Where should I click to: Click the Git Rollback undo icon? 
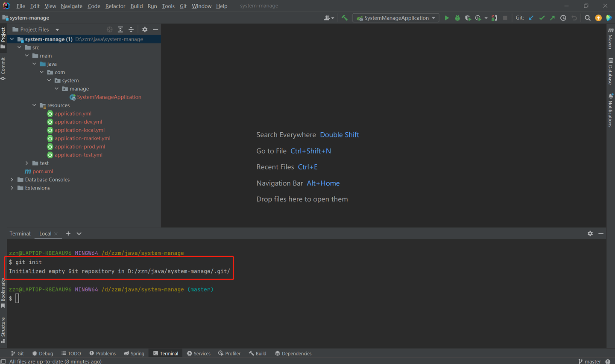pos(574,18)
